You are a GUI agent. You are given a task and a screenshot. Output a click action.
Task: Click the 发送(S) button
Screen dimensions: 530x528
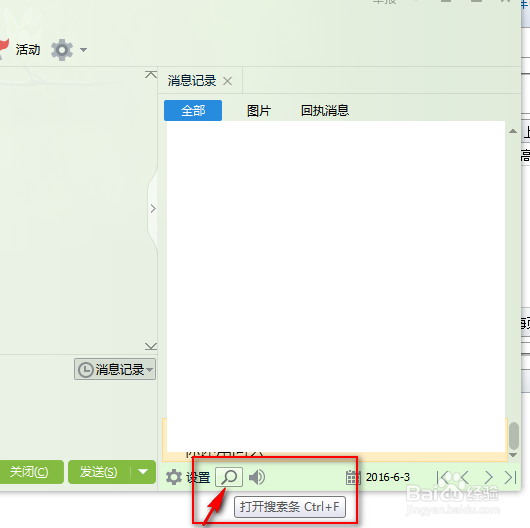pyautogui.click(x=99, y=472)
